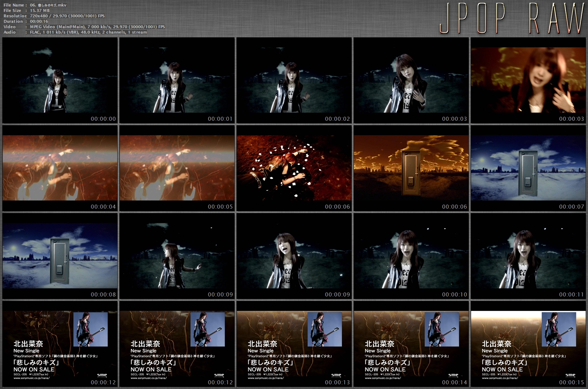Select the frame stamped 00:00:04
This screenshot has width=588, height=389.
(60, 168)
